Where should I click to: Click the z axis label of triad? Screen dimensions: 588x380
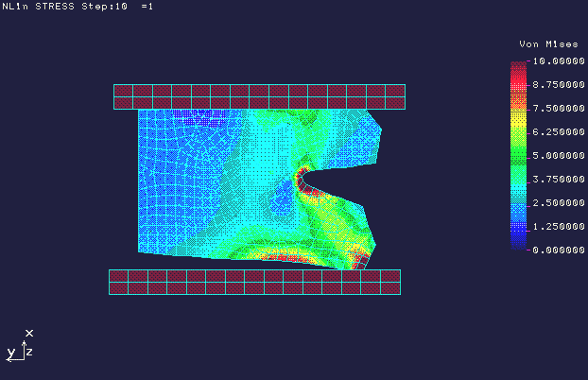pos(29,352)
